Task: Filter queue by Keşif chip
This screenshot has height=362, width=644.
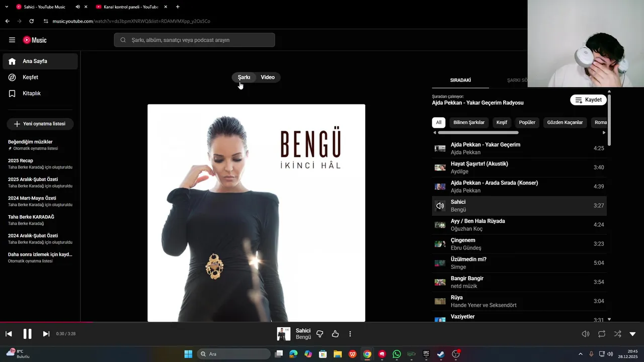Action: 502,122
